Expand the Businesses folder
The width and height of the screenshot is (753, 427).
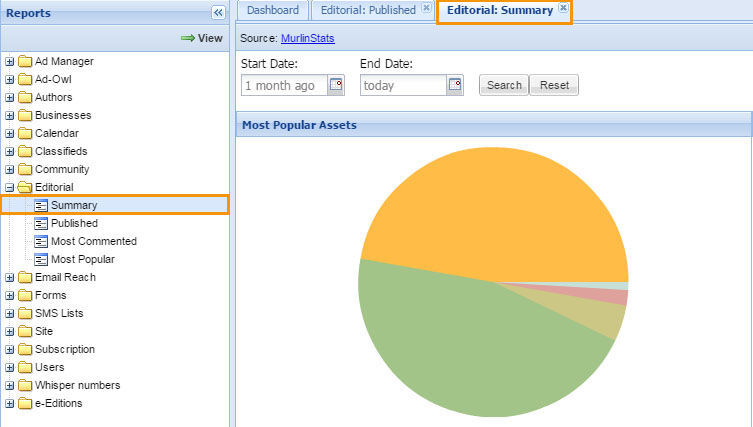pos(10,115)
